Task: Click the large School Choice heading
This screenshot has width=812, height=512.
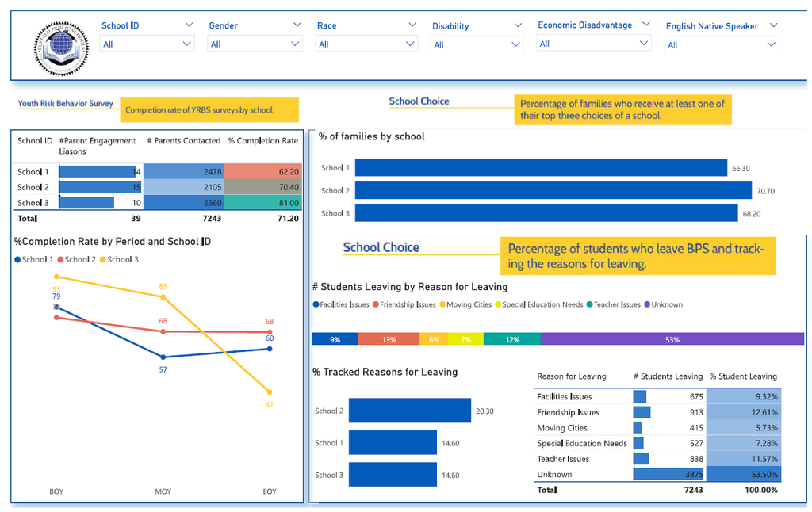Action: (x=381, y=247)
